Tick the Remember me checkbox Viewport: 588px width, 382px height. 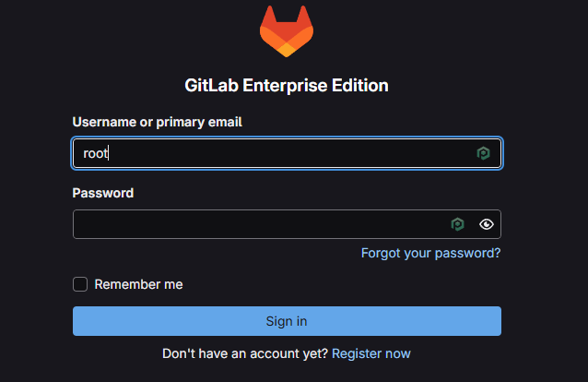pyautogui.click(x=80, y=284)
